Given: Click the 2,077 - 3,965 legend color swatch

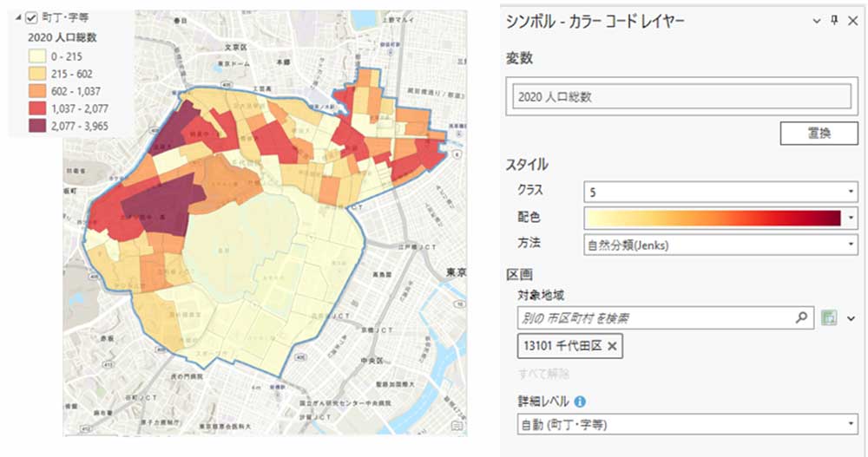Looking at the screenshot, I should [39, 127].
